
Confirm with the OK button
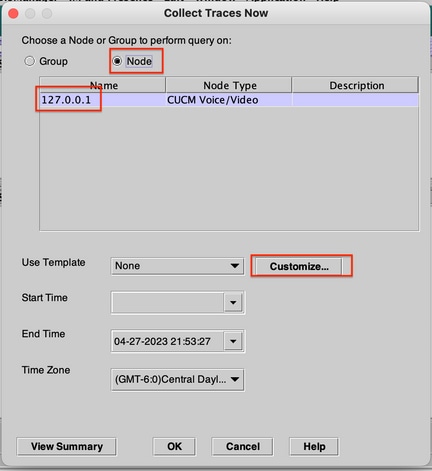[174, 447]
